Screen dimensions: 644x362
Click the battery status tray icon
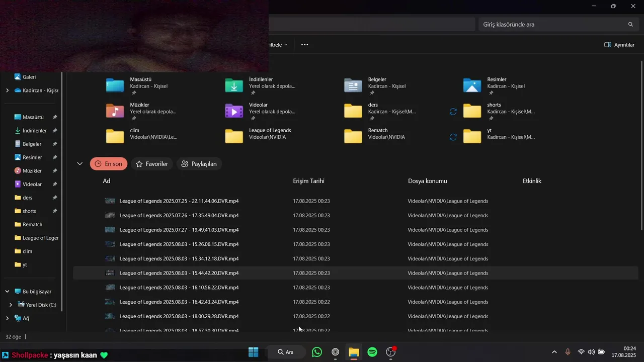coord(601,352)
